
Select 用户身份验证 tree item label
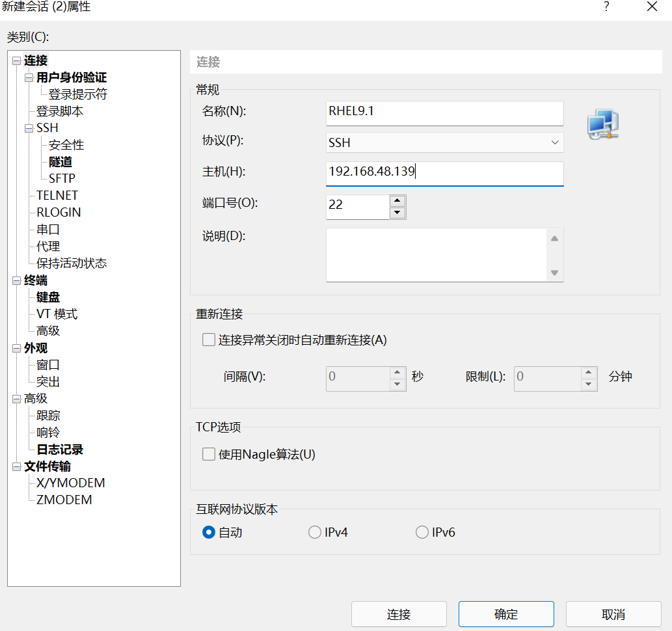click(71, 77)
